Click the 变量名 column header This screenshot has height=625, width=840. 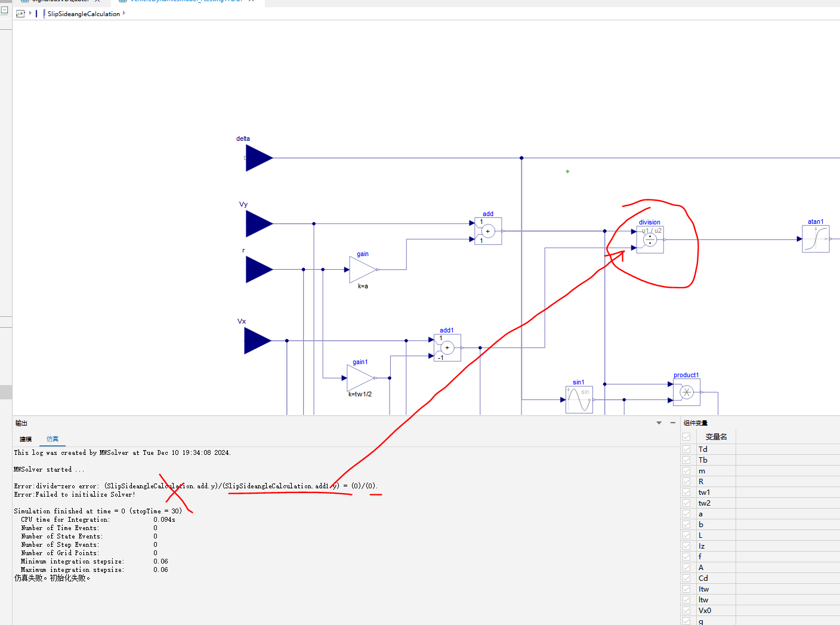tap(716, 437)
